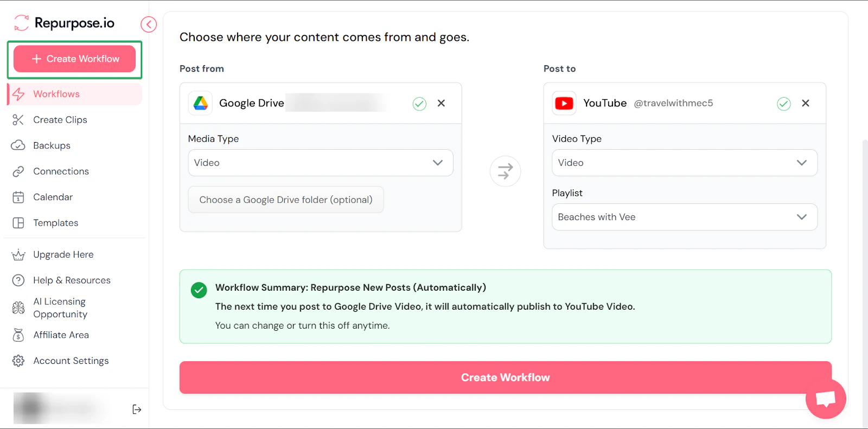Viewport: 868px width, 429px height.
Task: Click the 'Post to' label
Action: [x=559, y=69]
